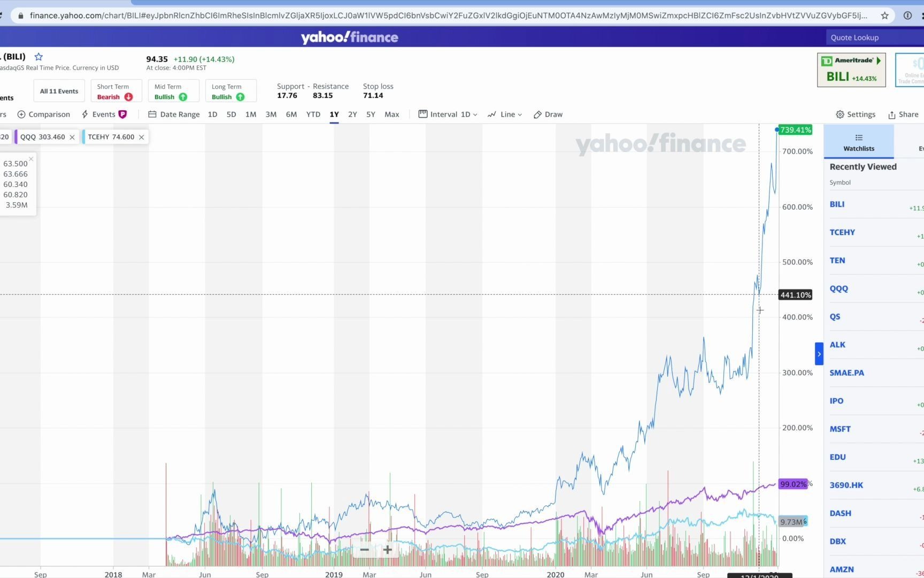Click the Quote Lookup search field
Viewport: 924px width, 578px height.
tap(875, 37)
